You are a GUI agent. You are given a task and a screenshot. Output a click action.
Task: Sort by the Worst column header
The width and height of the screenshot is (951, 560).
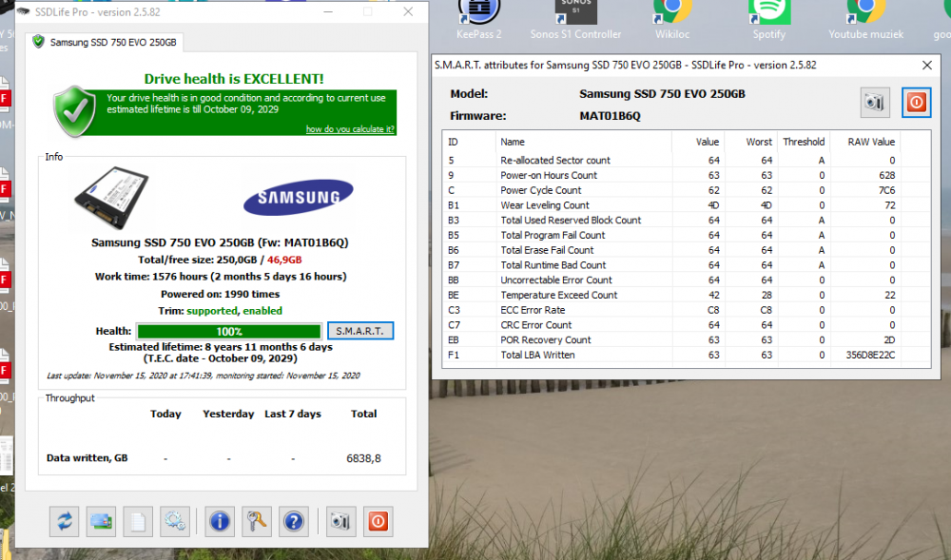pos(751,142)
